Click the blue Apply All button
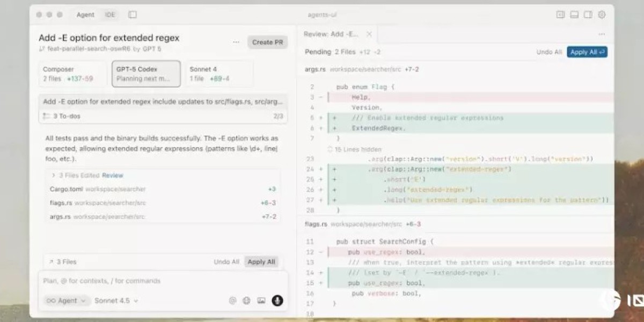Viewport: 644px width, 322px height. pos(587,52)
